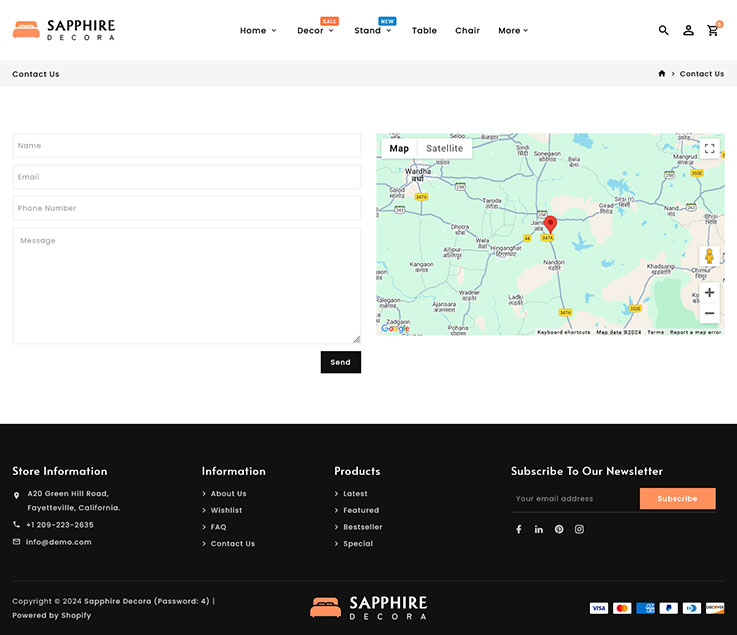Switch the map to Satellite view

coord(444,148)
